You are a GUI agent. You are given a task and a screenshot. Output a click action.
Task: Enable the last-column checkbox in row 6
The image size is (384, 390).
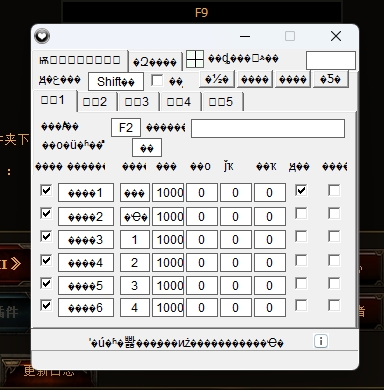(334, 305)
